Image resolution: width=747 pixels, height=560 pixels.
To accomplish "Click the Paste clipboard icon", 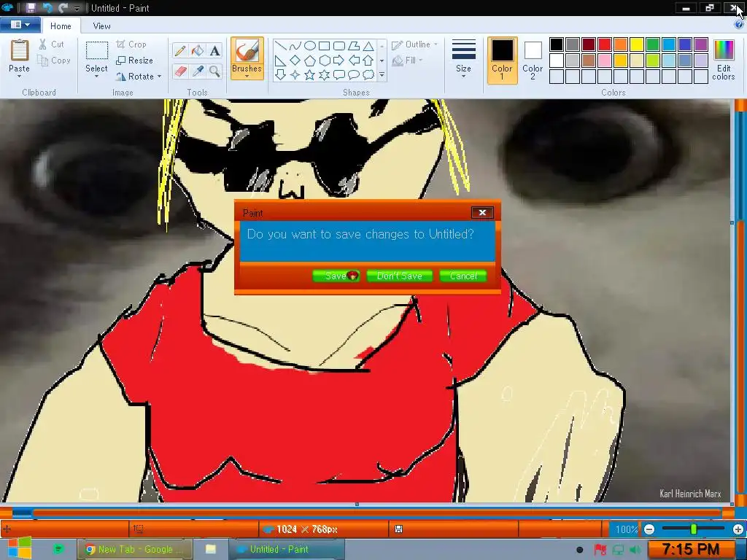I will (x=20, y=50).
